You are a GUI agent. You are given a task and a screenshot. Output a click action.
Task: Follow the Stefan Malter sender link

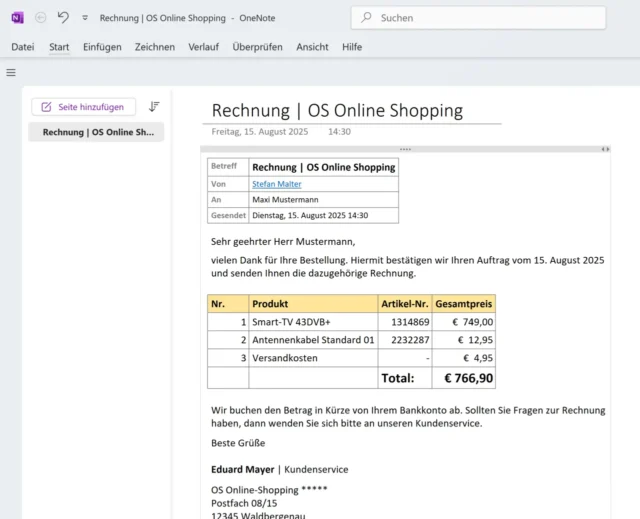pyautogui.click(x=276, y=184)
